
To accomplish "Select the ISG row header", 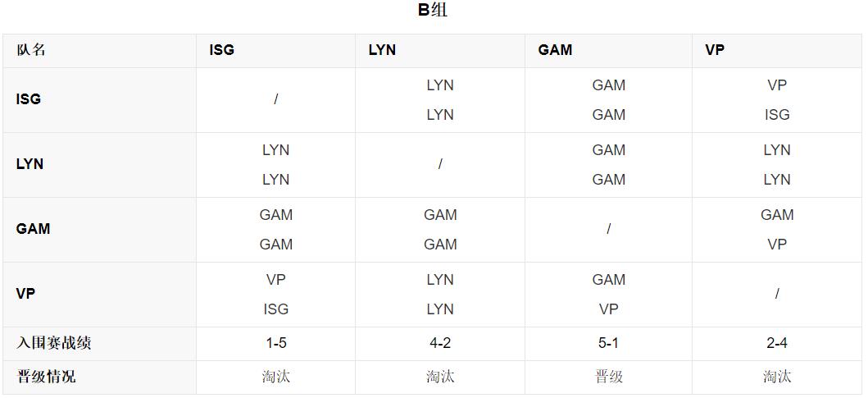I will click(x=28, y=99).
